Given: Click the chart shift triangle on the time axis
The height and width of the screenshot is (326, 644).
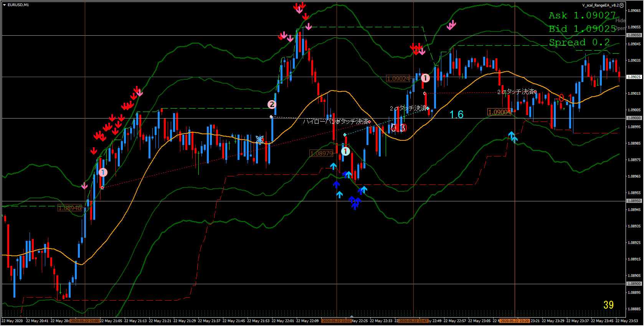Looking at the screenshot, I should (352, 316).
